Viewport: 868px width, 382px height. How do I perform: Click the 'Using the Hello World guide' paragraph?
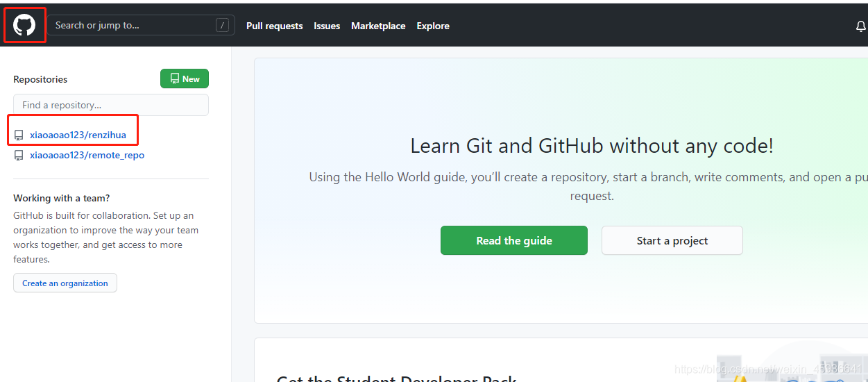click(588, 186)
